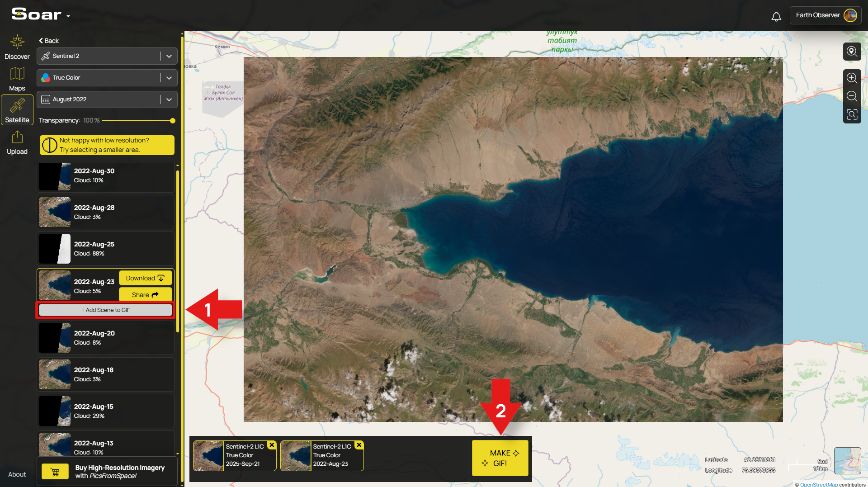Open the Earth Observer account menu
Screen dimensions: 868x487
point(825,15)
